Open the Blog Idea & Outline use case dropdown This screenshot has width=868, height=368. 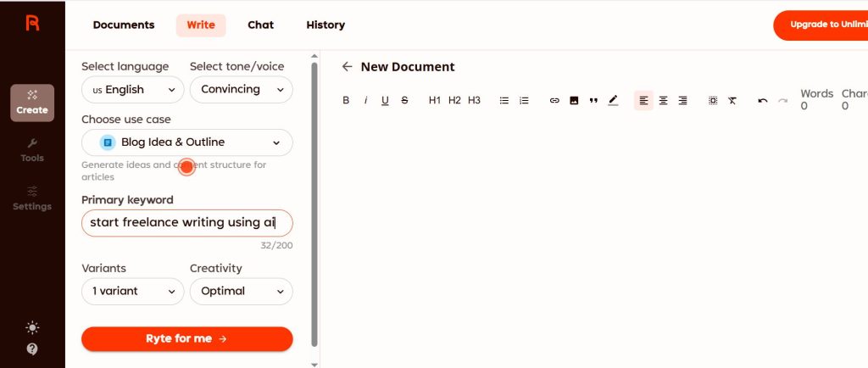pyautogui.click(x=187, y=142)
